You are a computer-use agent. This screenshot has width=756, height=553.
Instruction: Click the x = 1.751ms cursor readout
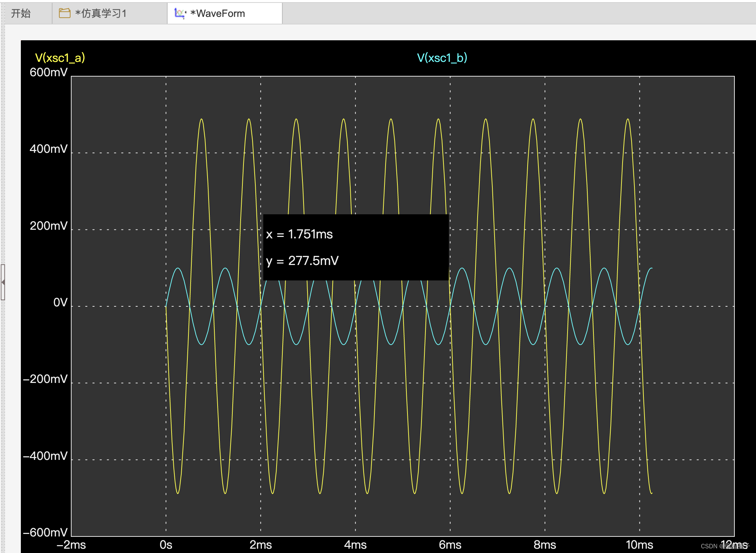click(299, 234)
